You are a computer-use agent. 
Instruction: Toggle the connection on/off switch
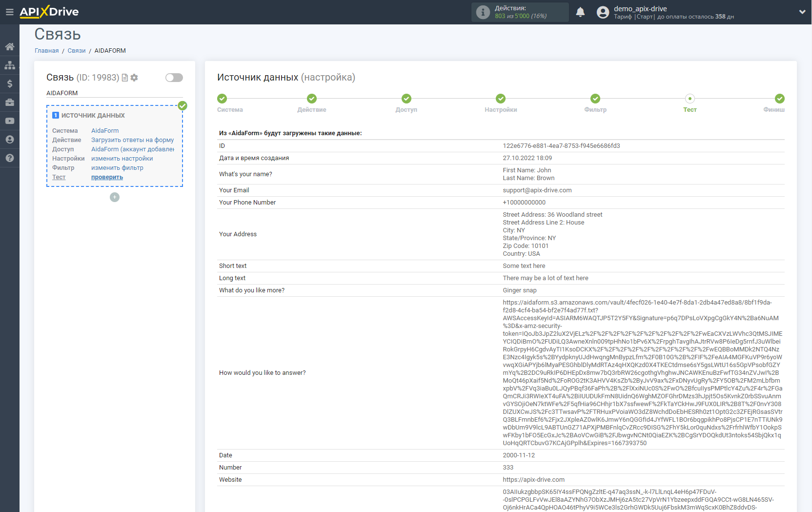pos(174,78)
